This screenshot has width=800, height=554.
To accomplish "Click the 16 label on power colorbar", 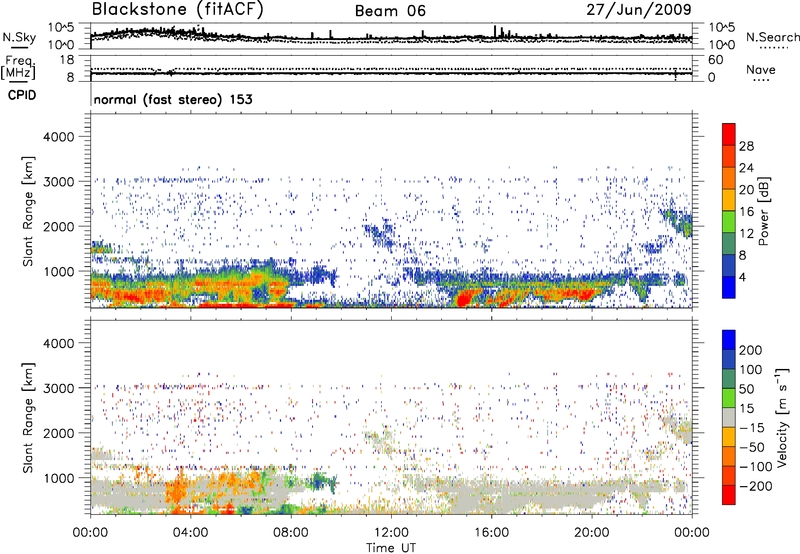I will click(746, 212).
